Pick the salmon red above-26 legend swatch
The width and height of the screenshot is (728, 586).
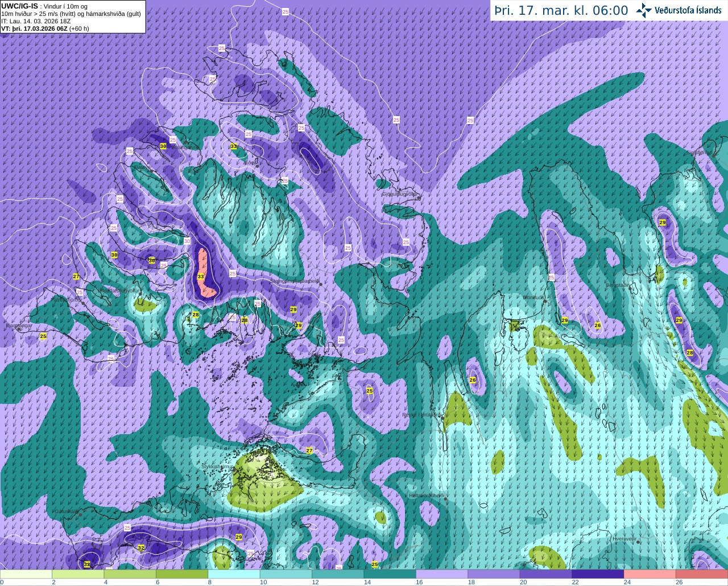click(x=702, y=574)
